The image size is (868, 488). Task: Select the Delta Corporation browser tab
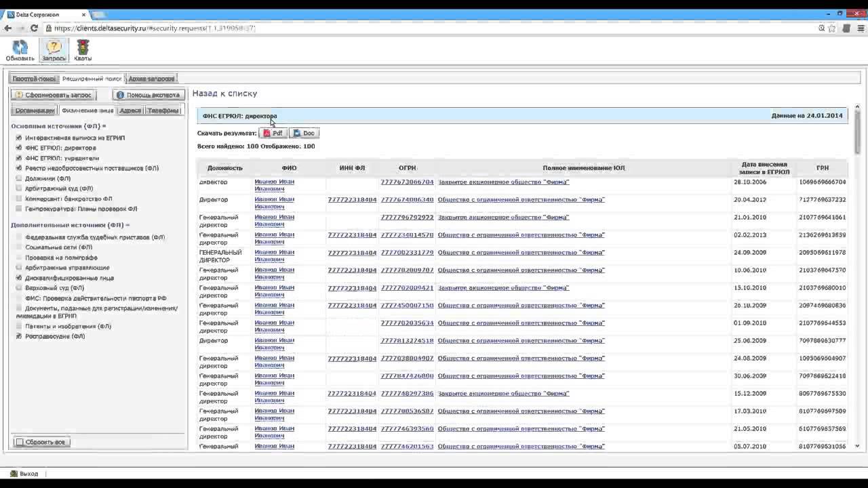point(45,14)
